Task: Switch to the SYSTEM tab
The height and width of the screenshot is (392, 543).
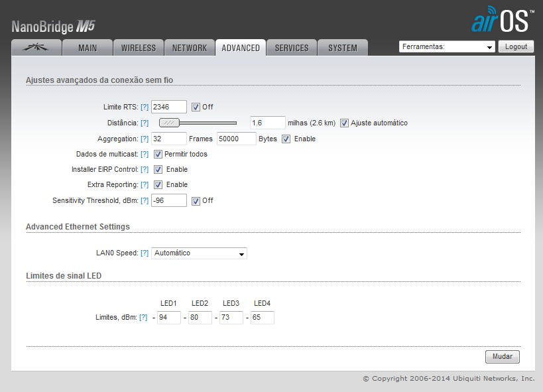Action: coord(343,48)
